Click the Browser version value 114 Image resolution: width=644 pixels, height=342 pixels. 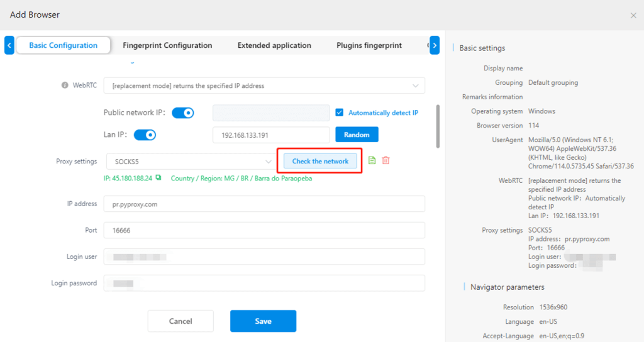(533, 125)
